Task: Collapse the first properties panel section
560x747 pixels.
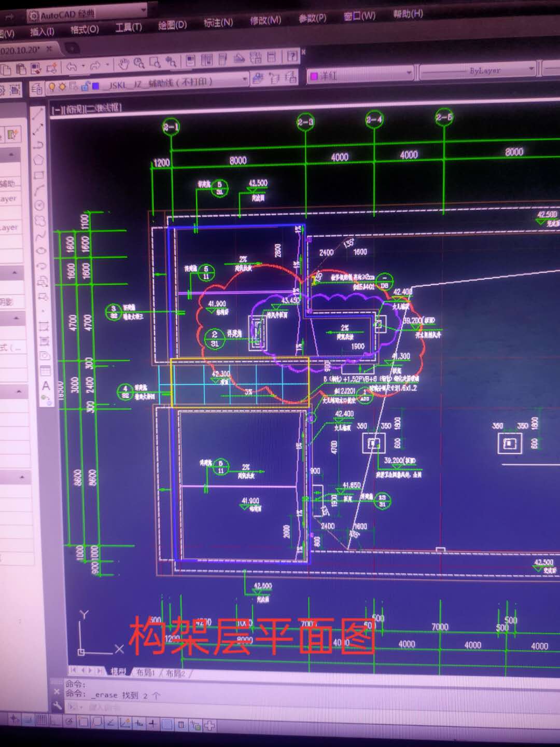Action: click(11, 155)
